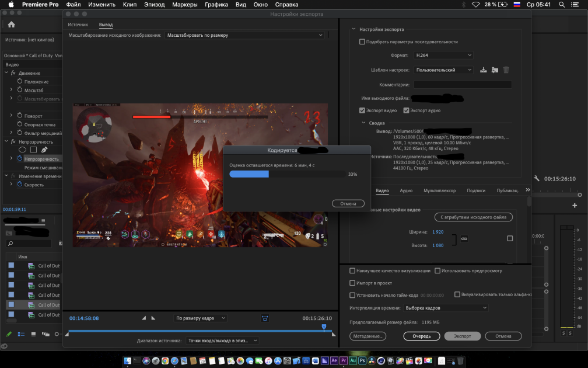Click С атрибутами исходного файла button

473,217
